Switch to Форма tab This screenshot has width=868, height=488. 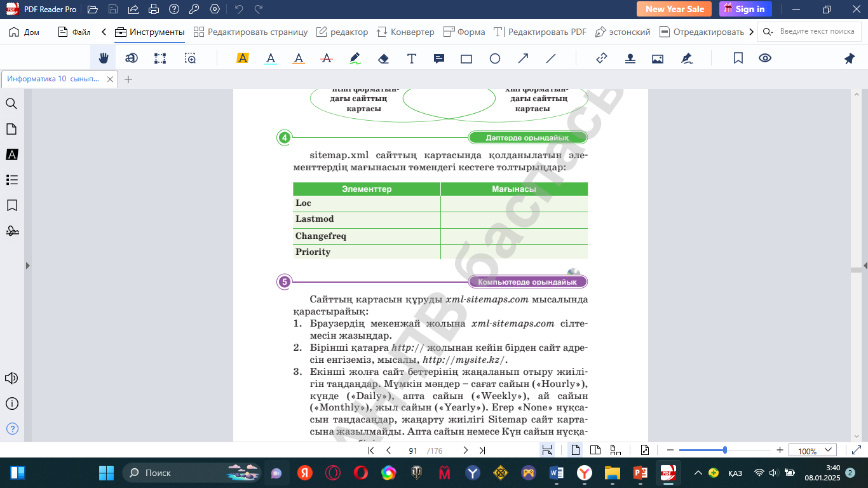(464, 32)
